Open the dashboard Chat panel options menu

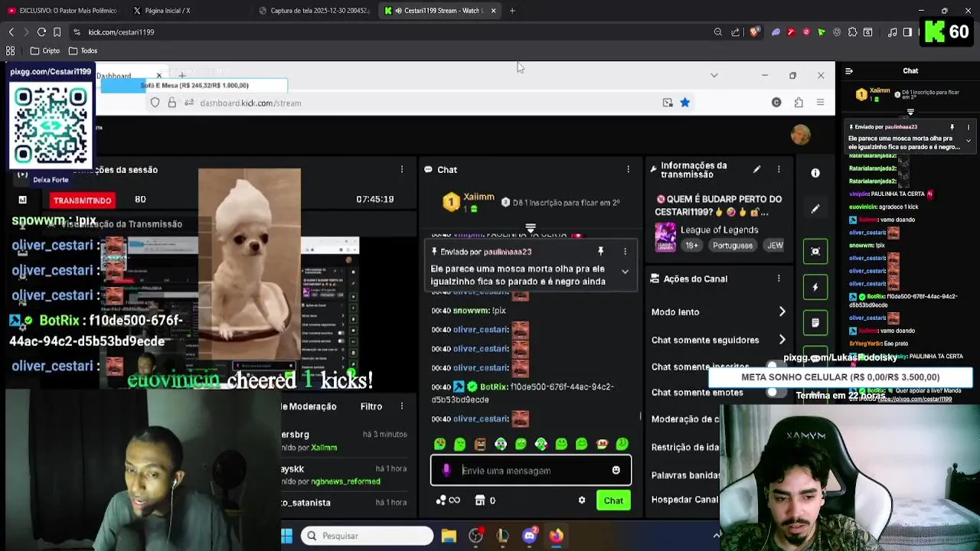(628, 169)
